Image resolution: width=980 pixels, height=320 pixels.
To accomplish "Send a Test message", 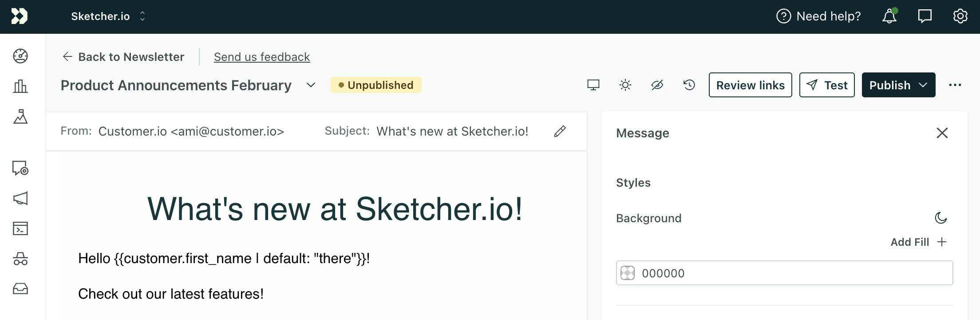I will [x=827, y=85].
